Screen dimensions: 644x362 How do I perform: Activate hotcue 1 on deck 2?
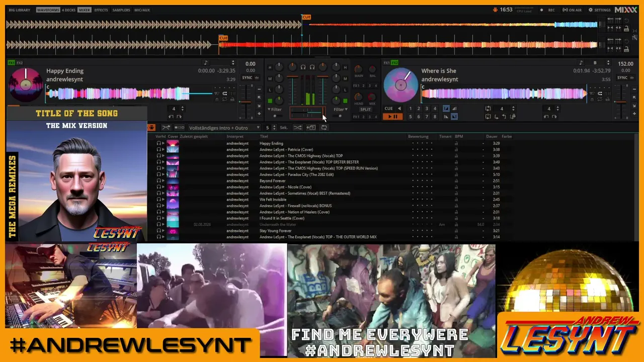pyautogui.click(x=411, y=109)
